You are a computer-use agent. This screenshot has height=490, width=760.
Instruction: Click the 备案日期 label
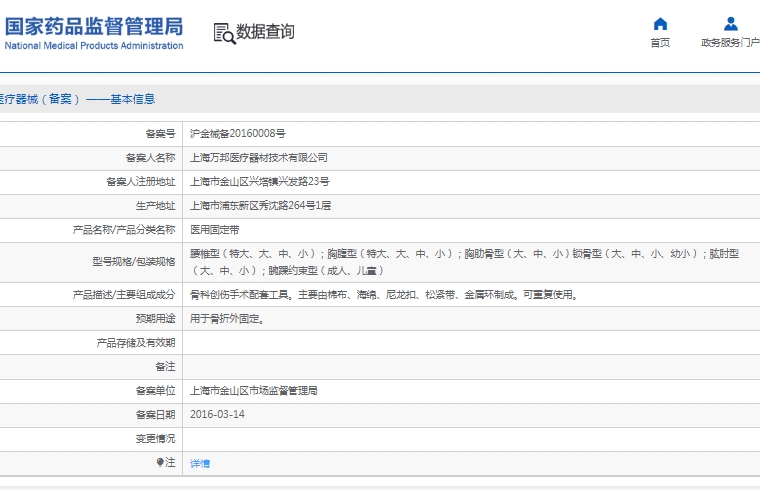[x=156, y=415]
